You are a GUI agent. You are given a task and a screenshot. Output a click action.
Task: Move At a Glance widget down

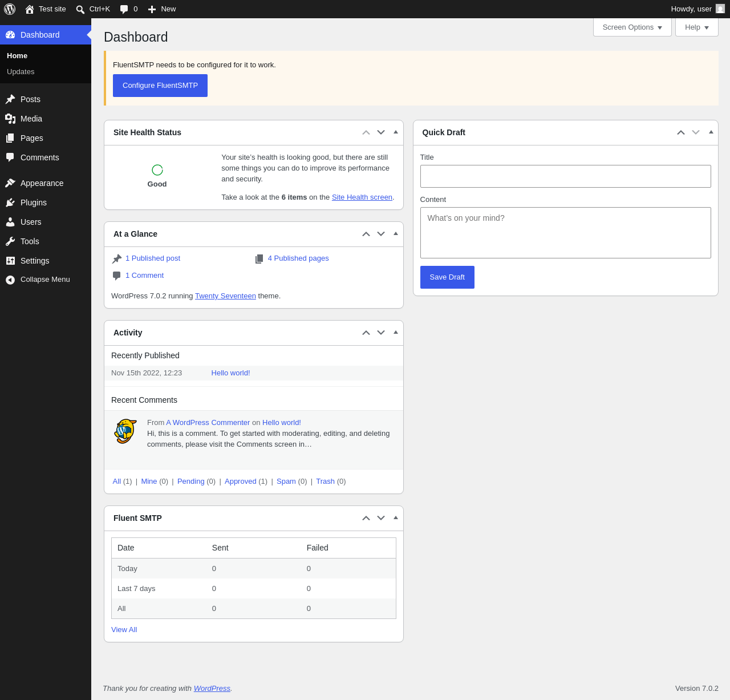pos(381,234)
